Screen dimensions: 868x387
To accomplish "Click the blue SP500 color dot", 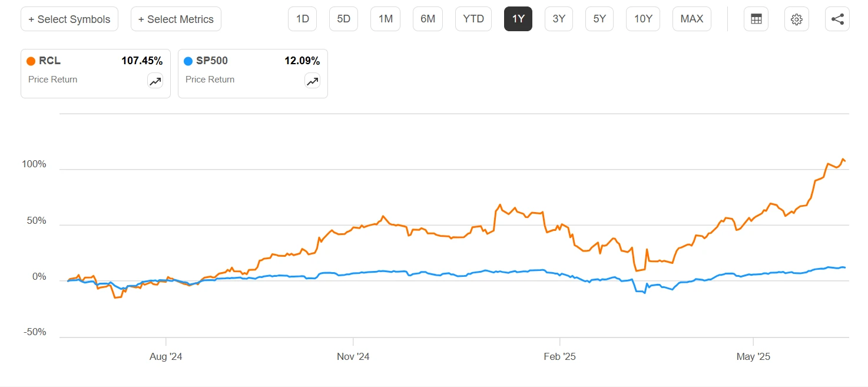I will pos(188,61).
